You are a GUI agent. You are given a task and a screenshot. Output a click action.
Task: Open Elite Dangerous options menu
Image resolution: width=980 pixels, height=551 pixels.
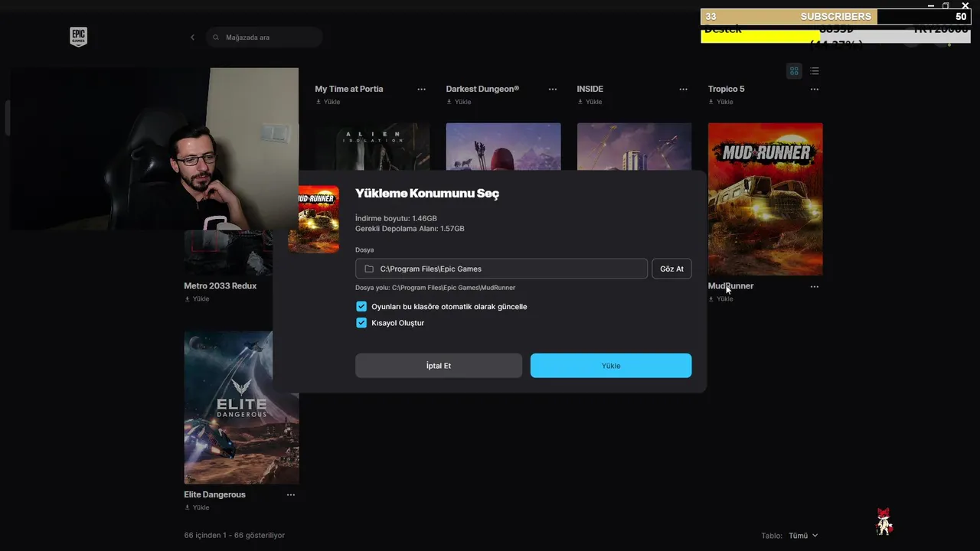290,495
